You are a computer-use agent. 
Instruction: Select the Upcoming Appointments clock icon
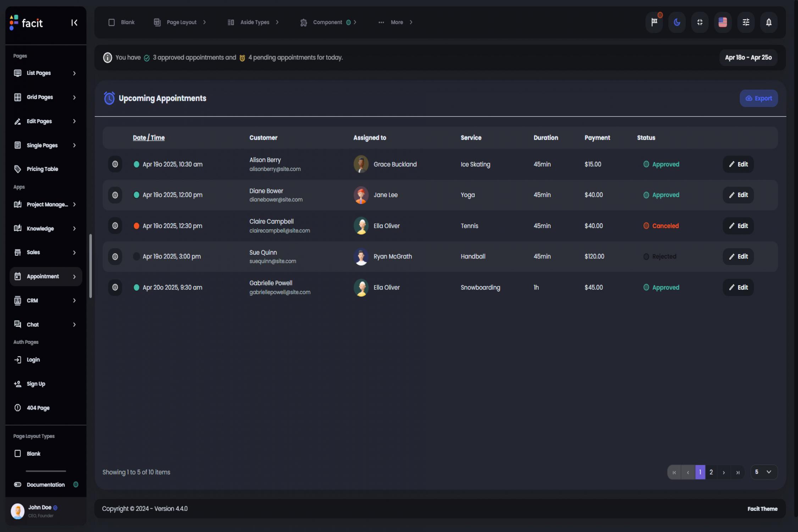click(109, 98)
